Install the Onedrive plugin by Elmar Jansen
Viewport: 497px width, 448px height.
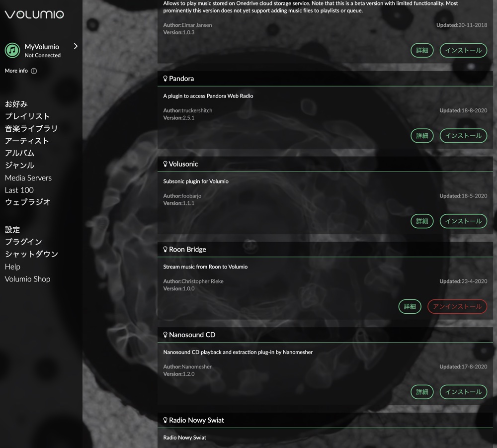pos(463,50)
